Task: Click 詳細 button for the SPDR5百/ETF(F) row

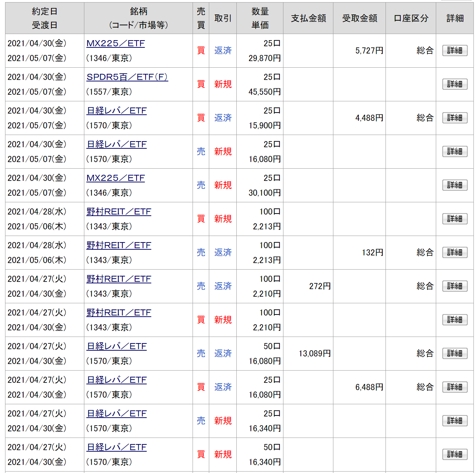Action: pyautogui.click(x=455, y=84)
